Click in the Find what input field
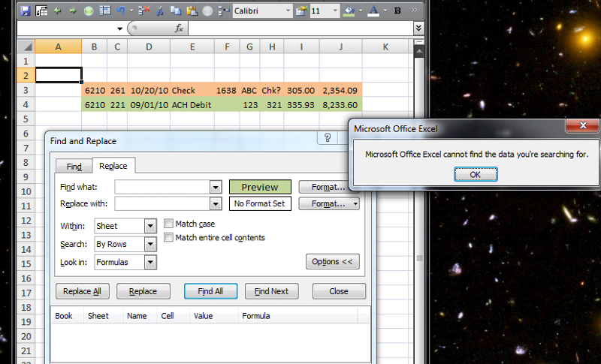Image resolution: width=601 pixels, height=364 pixels. (x=162, y=187)
